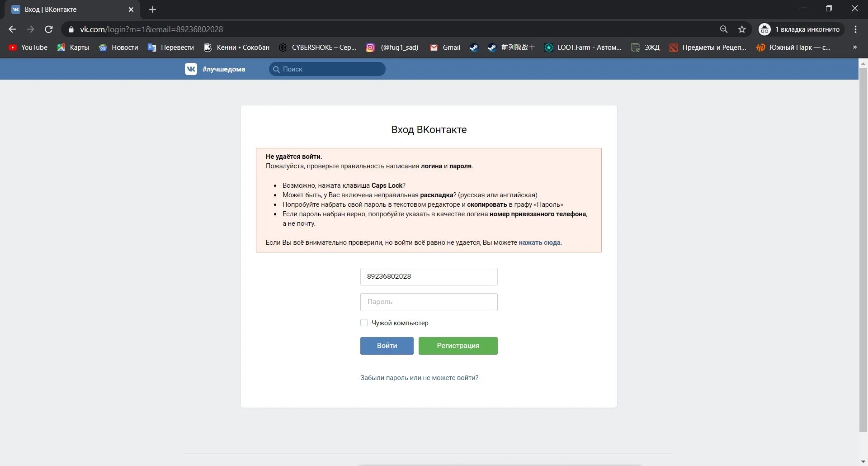Open the Забыли пароль link
The width and height of the screenshot is (868, 466).
419,378
